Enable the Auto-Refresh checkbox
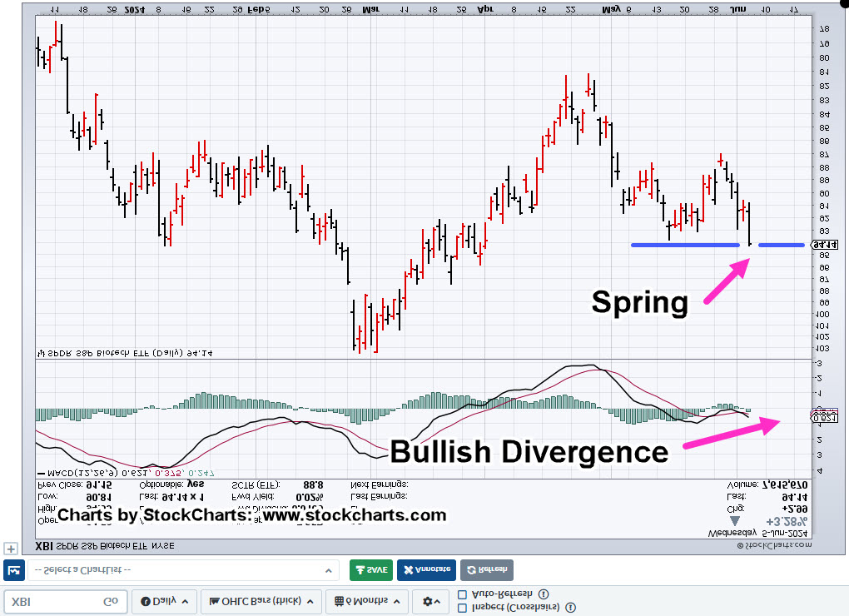This screenshot has width=849, height=616. [463, 594]
